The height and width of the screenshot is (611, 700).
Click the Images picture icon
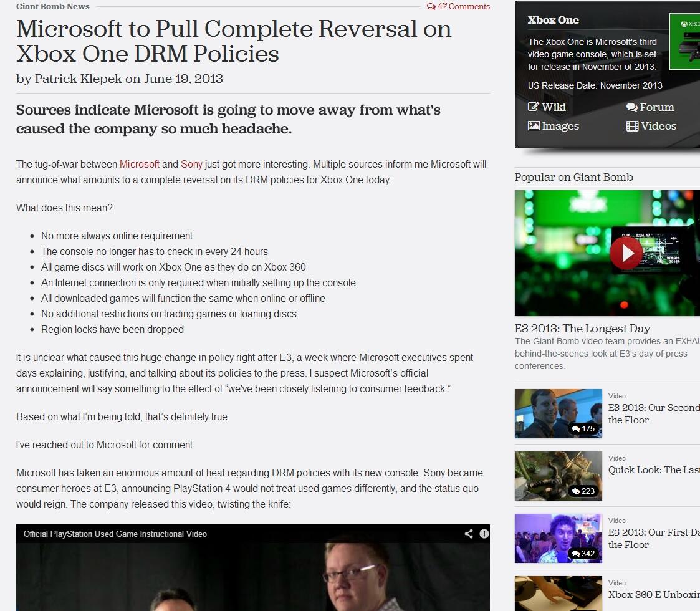(x=534, y=125)
